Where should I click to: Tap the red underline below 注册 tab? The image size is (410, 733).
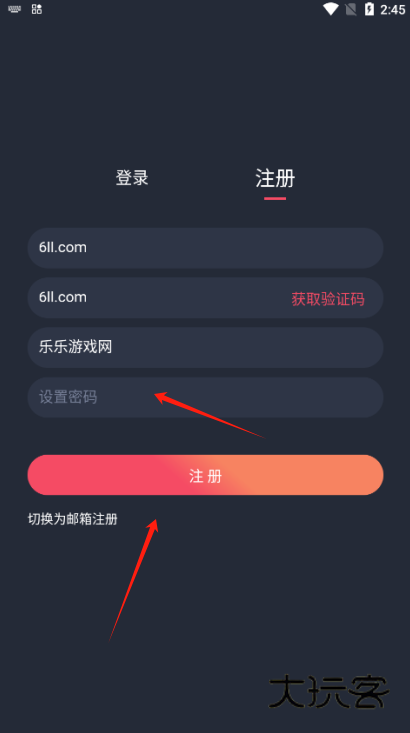click(275, 198)
